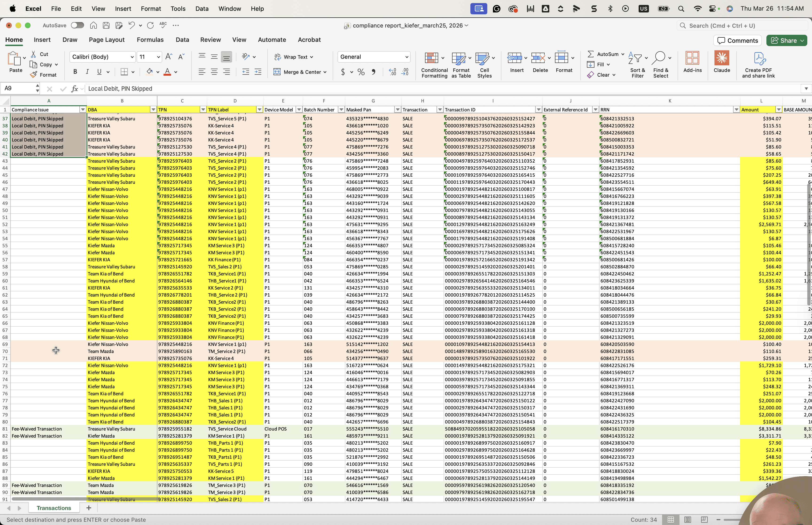
Task: Switch to Page Layout view in status bar
Action: (x=688, y=520)
